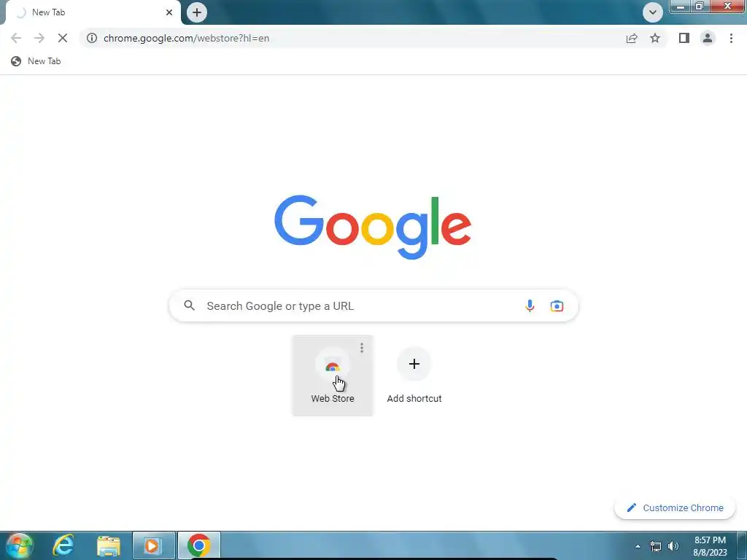Close the New Tab tab
The width and height of the screenshot is (747, 560).
coord(169,12)
